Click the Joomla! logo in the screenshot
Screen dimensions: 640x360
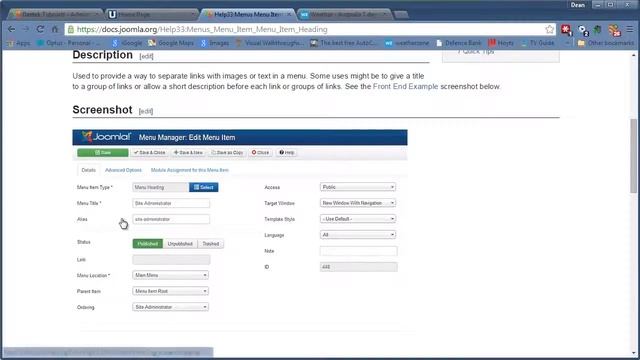106,137
